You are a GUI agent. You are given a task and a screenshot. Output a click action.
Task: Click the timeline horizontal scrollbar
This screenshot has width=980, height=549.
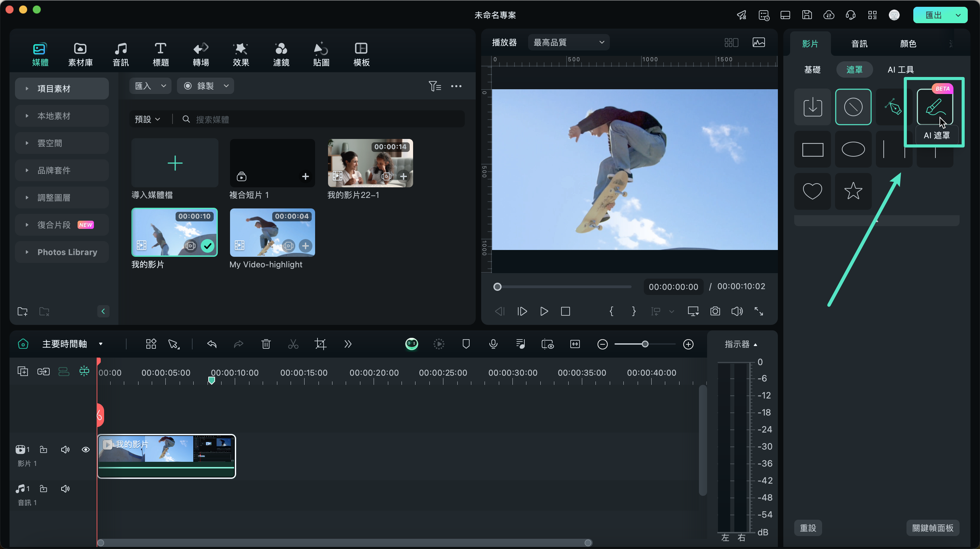point(344,543)
